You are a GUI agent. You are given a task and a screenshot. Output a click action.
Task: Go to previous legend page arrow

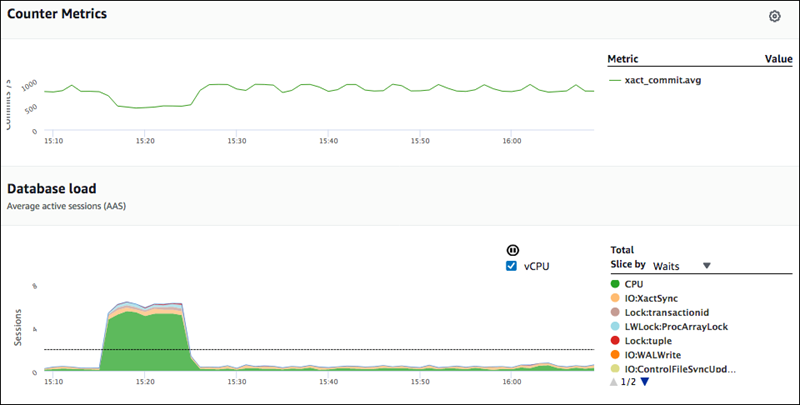tap(615, 382)
